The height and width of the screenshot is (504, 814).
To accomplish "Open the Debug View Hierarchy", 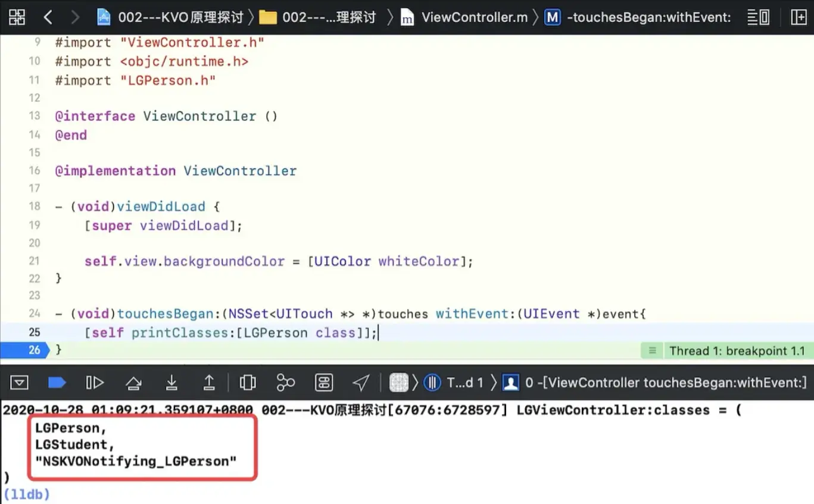I will [x=248, y=382].
